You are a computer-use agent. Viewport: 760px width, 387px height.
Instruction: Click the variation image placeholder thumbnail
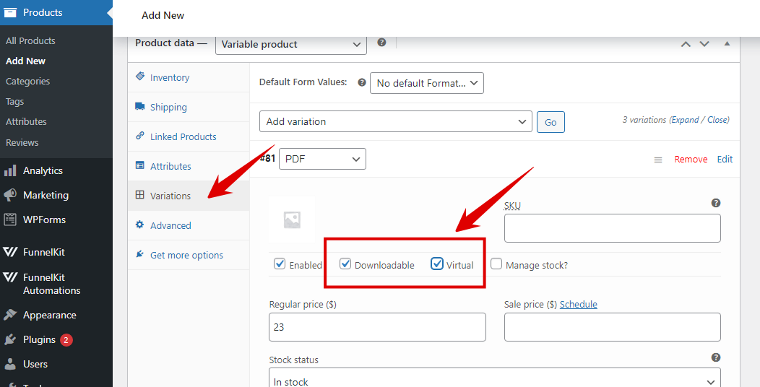292,220
